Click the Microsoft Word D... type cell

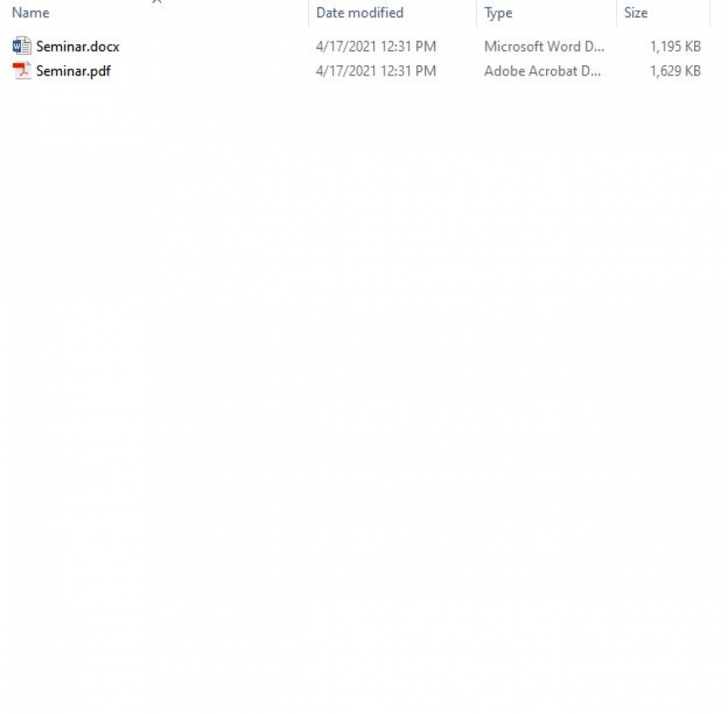(544, 47)
